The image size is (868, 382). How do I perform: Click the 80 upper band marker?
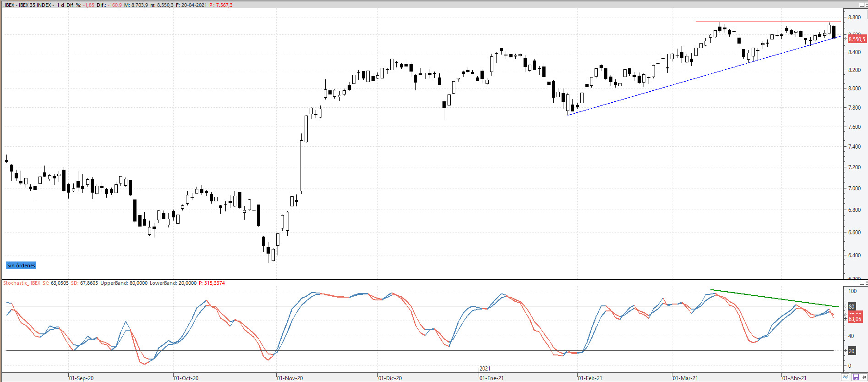tap(852, 306)
